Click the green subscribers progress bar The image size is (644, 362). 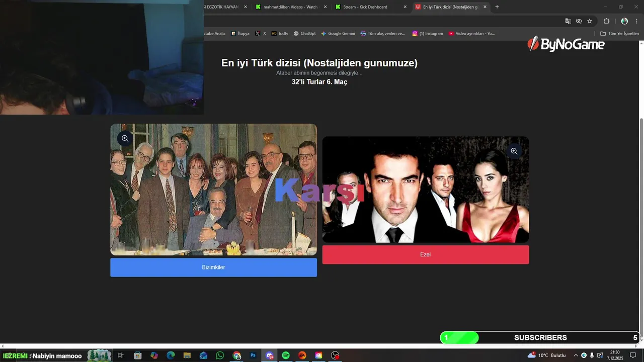[x=459, y=338]
